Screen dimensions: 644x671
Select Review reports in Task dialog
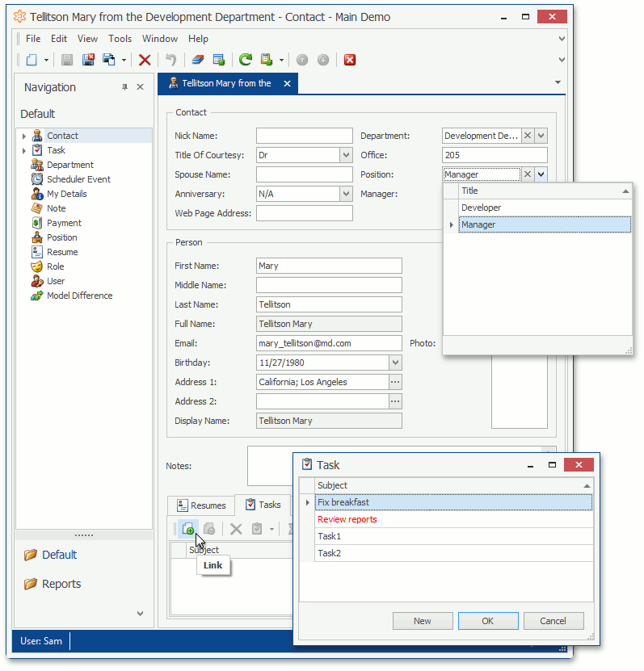point(454,519)
